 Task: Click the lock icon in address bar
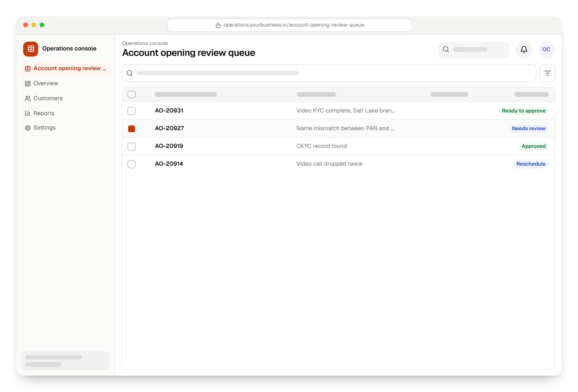[218, 25]
